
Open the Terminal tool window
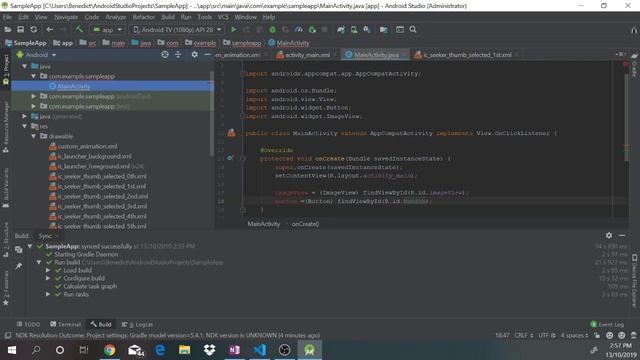[x=66, y=324]
